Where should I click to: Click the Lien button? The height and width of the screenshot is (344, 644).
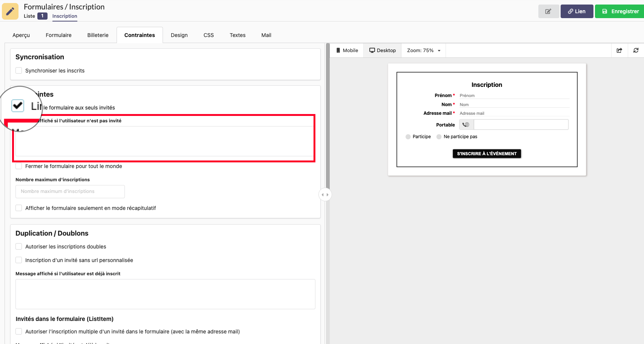click(576, 11)
